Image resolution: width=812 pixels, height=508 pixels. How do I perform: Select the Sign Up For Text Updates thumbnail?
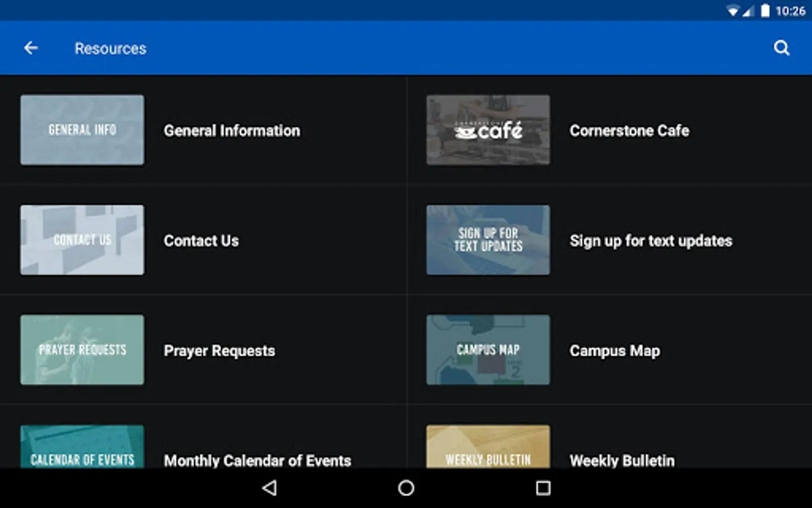(488, 240)
